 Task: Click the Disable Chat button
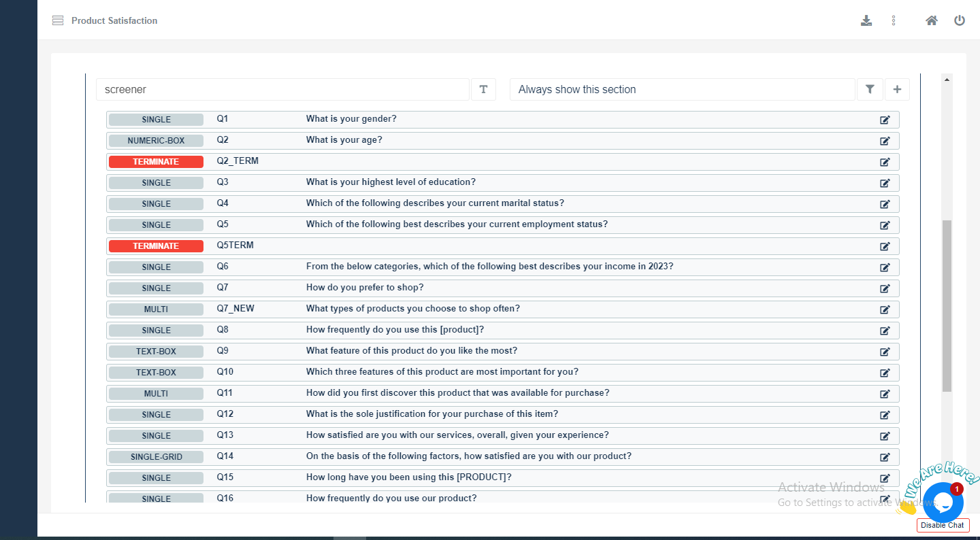[x=943, y=525]
